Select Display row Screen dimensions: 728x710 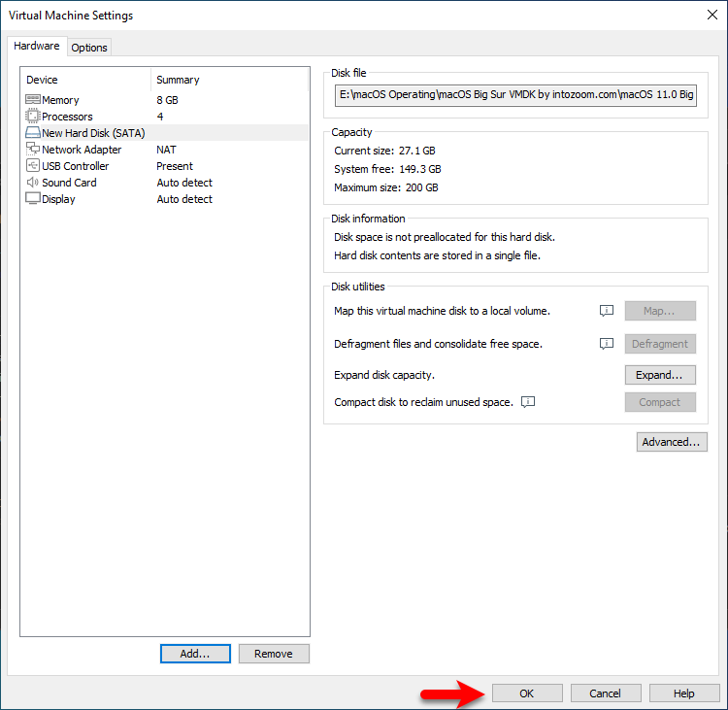point(165,199)
